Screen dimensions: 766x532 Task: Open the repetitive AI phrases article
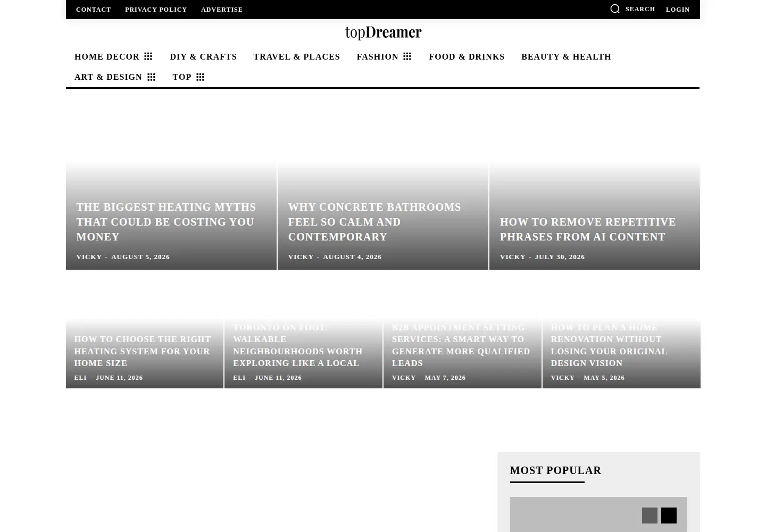click(x=588, y=229)
